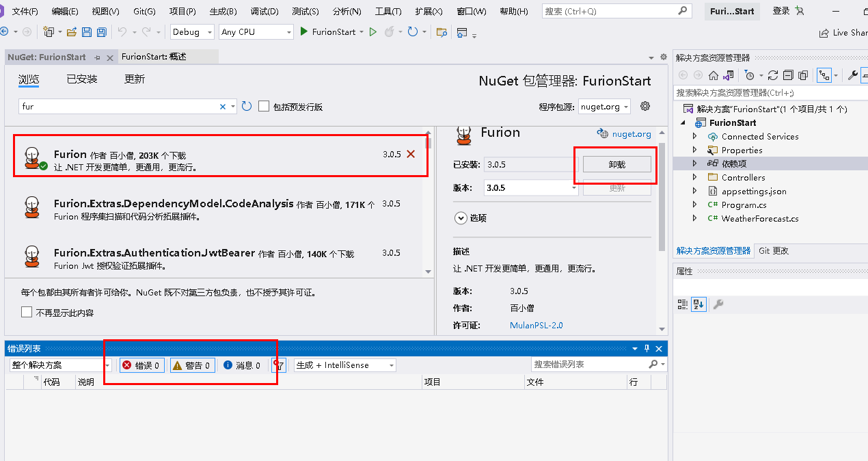Viewport: 868px width, 461px height.
Task: Click Solution Explorer sync refresh icon
Action: pyautogui.click(x=773, y=75)
